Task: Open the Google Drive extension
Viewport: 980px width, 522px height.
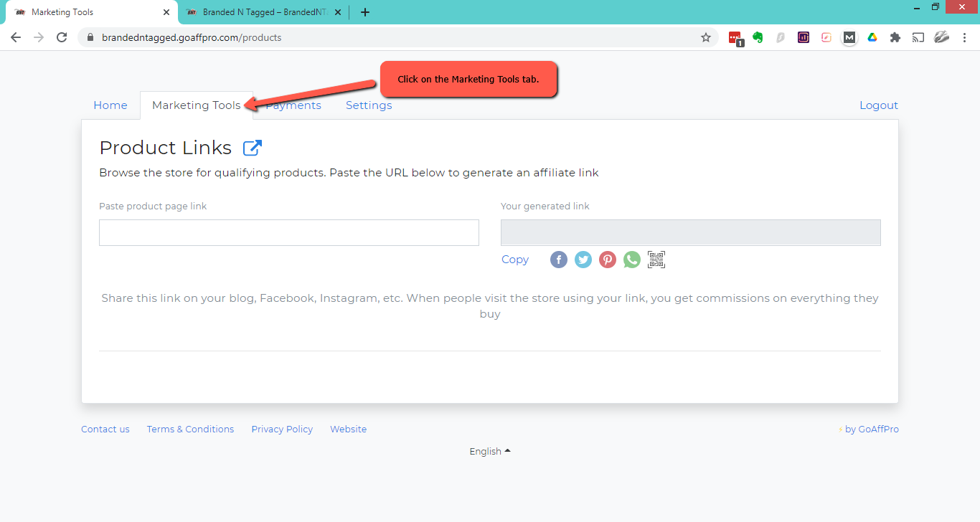Action: click(x=872, y=37)
